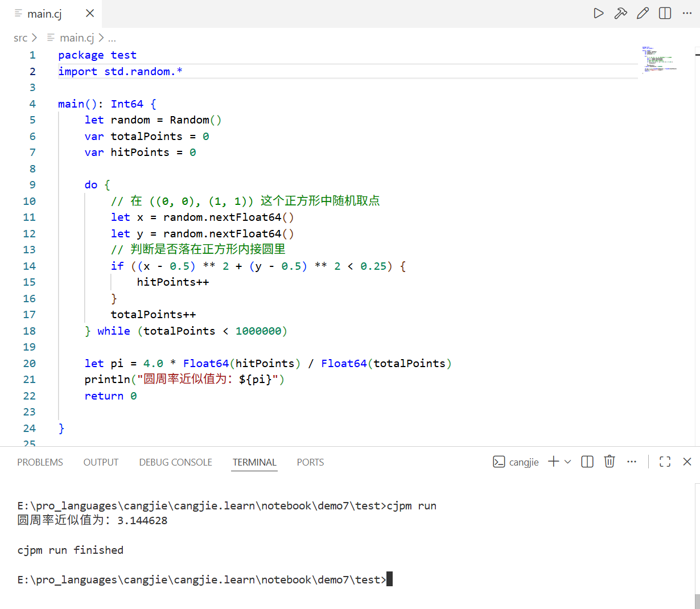
Task: Click the cangjie terminal shell icon
Action: (499, 462)
